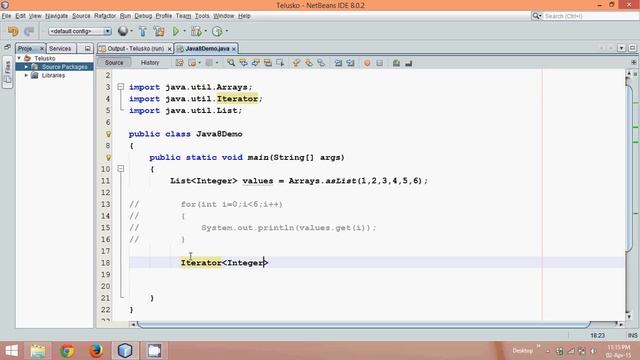Open the View menu
This screenshot has width=640, height=360.
click(x=35, y=16)
